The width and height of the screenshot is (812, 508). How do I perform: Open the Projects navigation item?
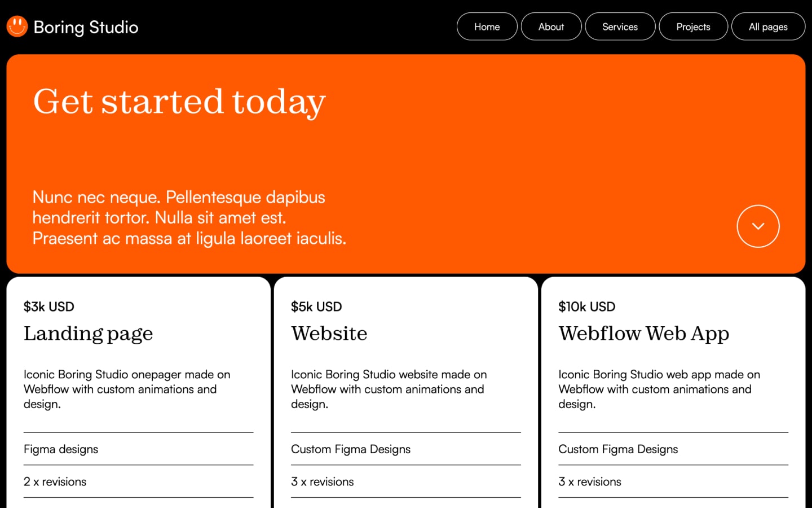tap(693, 26)
